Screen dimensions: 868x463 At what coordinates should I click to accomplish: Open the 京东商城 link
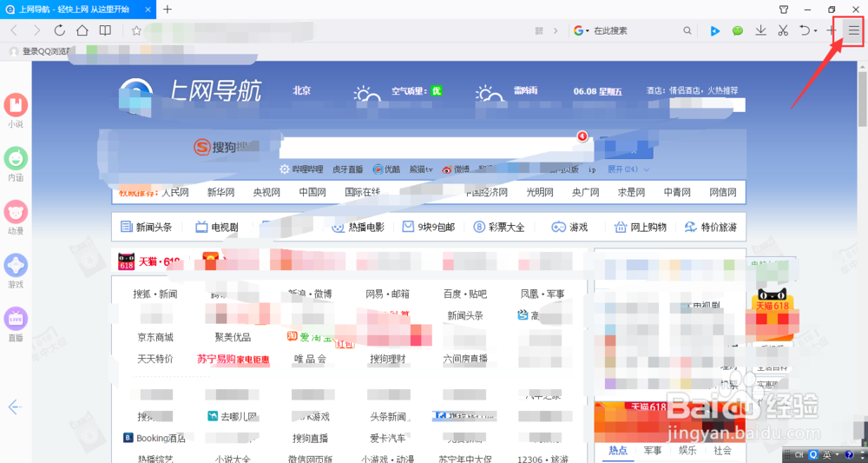[155, 337]
